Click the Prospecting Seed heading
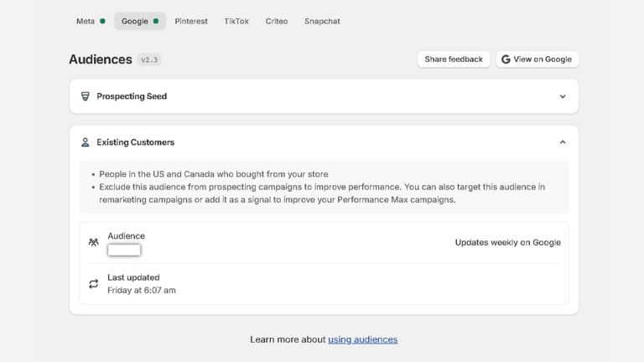This screenshot has width=644, height=362. pyautogui.click(x=132, y=96)
